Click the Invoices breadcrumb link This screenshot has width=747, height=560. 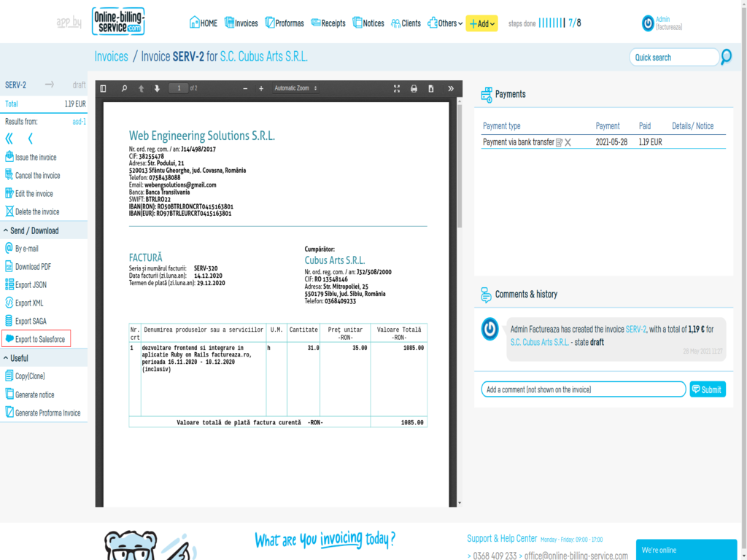click(x=111, y=57)
